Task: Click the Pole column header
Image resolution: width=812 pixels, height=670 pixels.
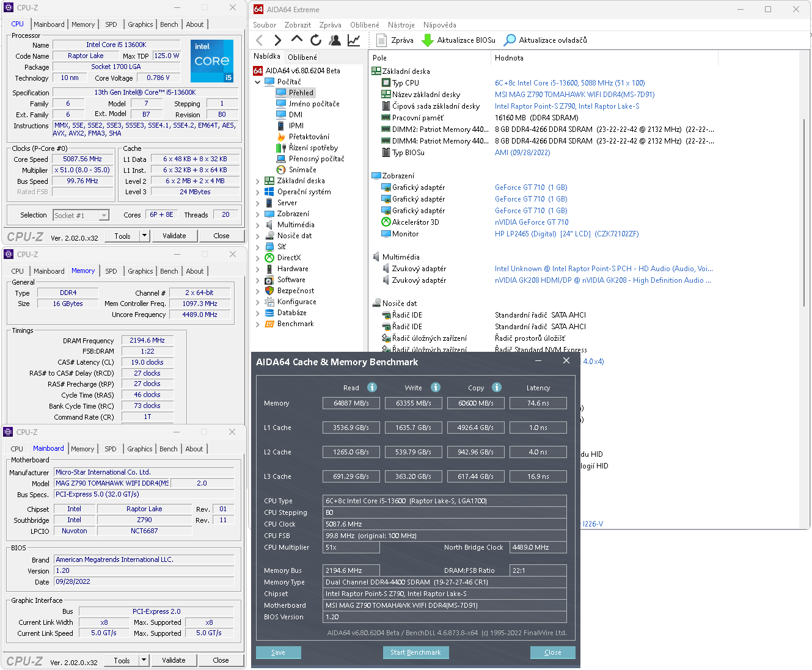Action: [x=380, y=58]
